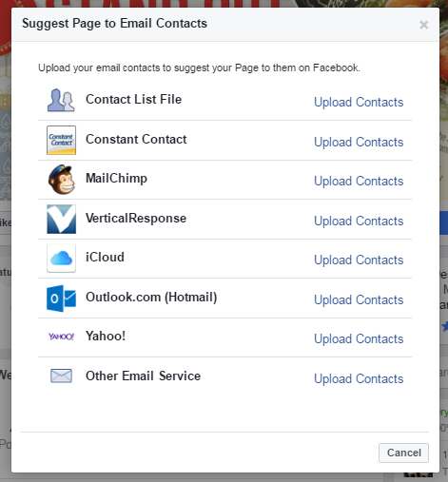Click the purple Yahoo logo

click(x=61, y=337)
